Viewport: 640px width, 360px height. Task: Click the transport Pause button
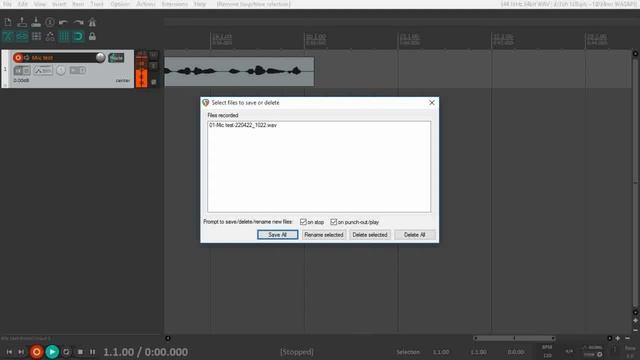click(x=93, y=352)
